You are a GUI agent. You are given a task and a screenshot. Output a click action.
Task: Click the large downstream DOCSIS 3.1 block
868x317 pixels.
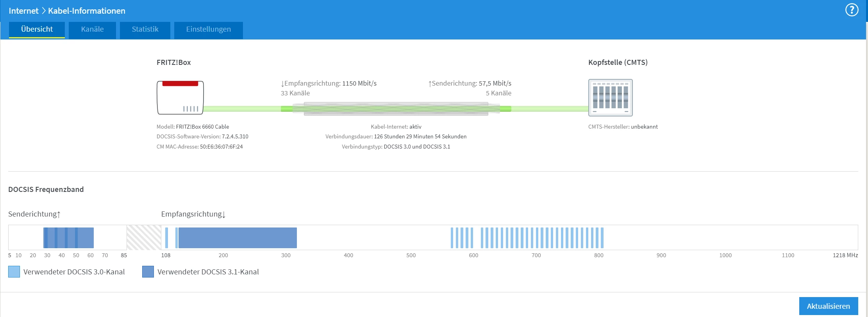[x=238, y=238]
